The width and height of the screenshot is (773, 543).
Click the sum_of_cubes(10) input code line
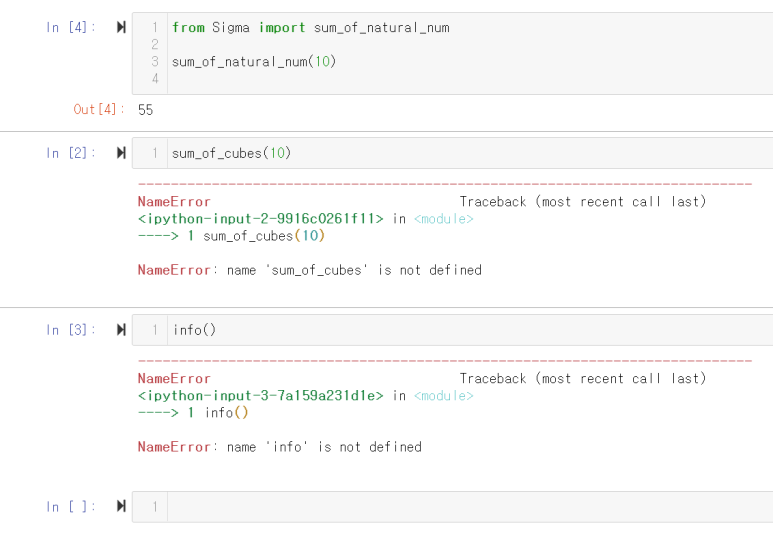(x=231, y=153)
